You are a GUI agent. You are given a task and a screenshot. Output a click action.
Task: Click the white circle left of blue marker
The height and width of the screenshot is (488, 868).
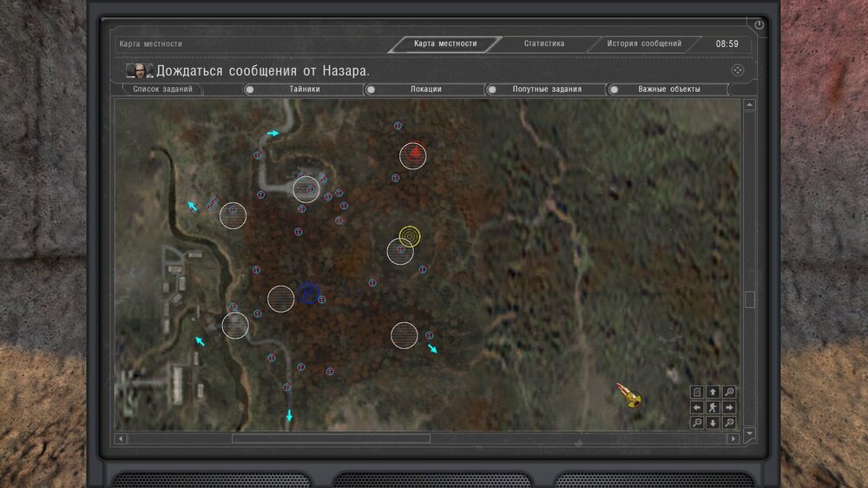point(280,299)
